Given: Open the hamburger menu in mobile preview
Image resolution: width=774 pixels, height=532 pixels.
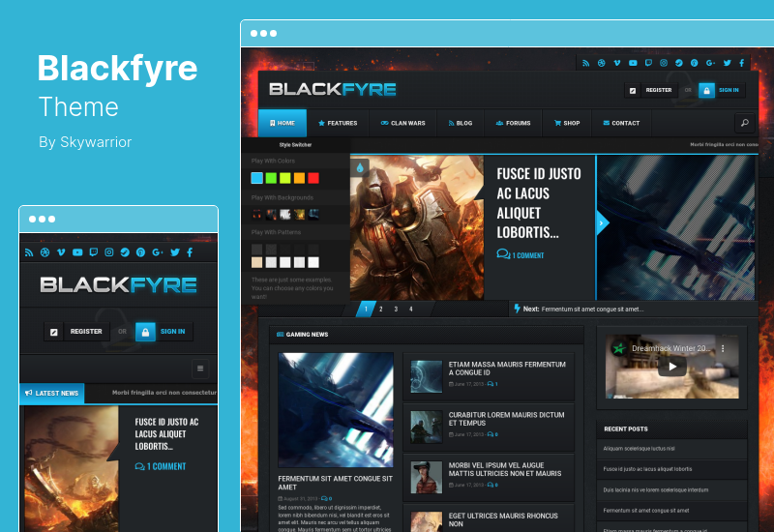Looking at the screenshot, I should tap(200, 369).
